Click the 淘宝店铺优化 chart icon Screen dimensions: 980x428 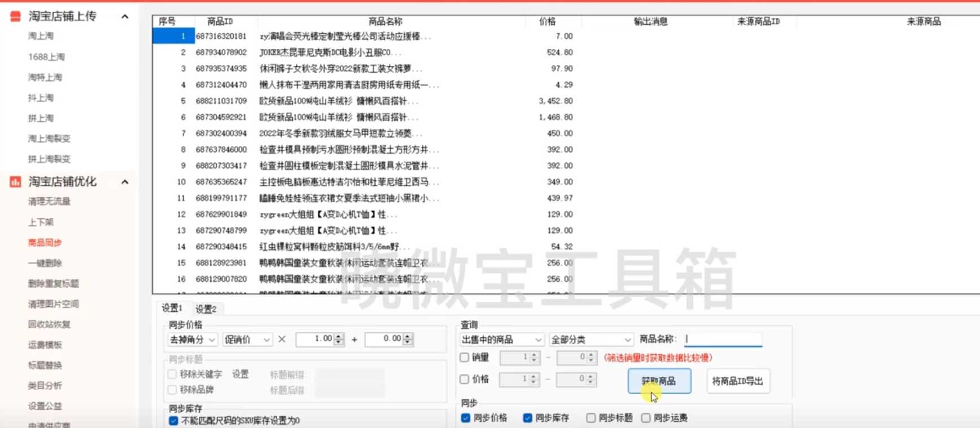point(16,182)
